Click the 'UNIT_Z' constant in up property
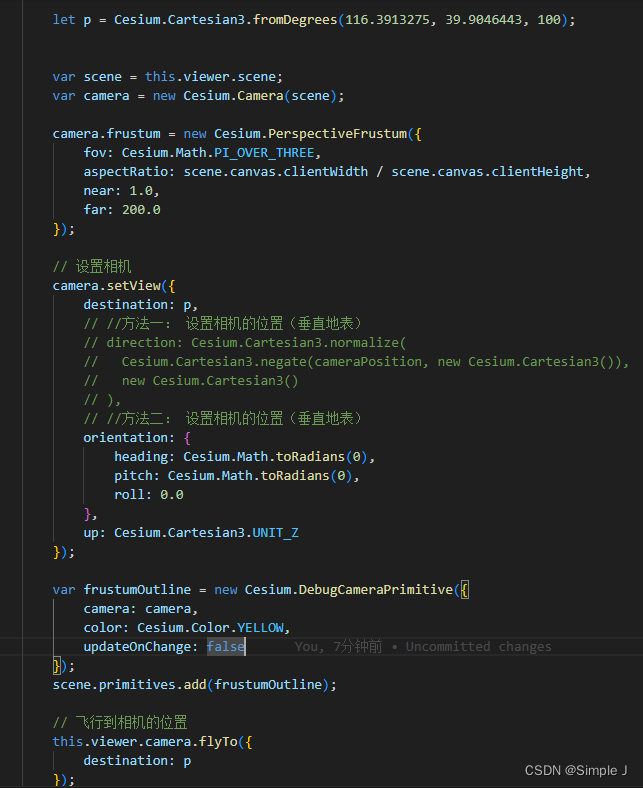 (275, 533)
